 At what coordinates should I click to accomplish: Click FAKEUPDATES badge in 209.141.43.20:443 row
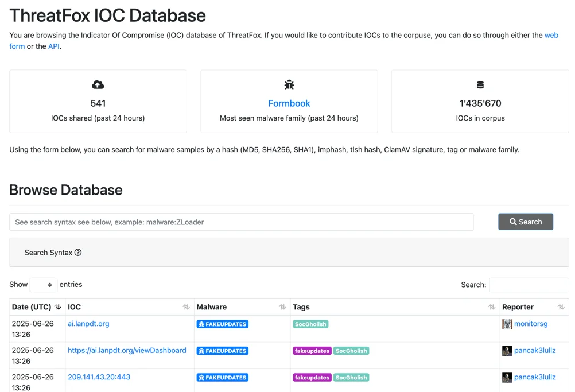coord(223,377)
